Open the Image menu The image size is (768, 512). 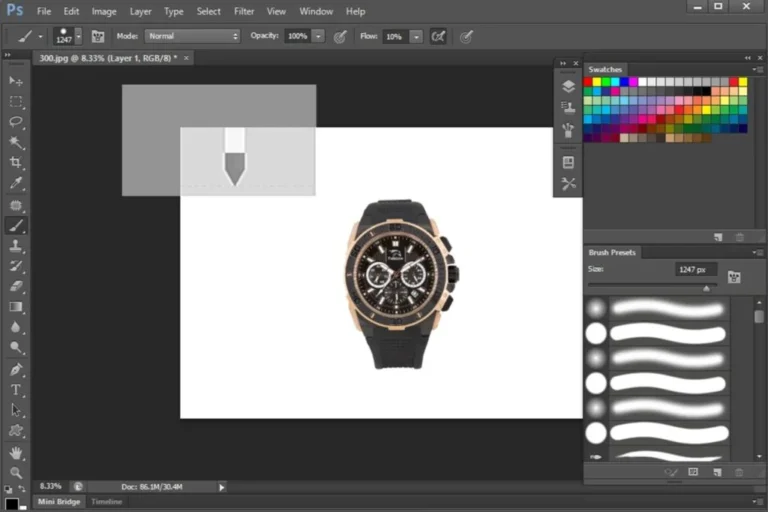click(x=104, y=11)
